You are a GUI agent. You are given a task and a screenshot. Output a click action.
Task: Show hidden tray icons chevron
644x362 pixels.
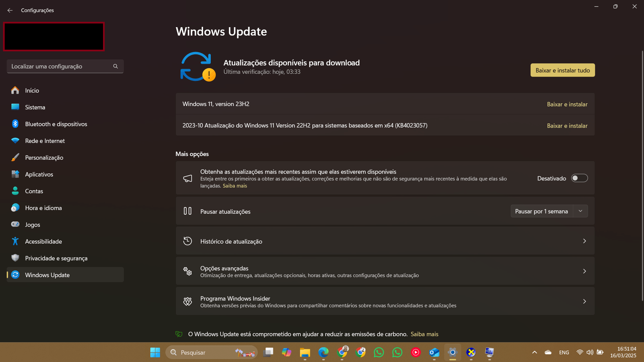pyautogui.click(x=535, y=352)
